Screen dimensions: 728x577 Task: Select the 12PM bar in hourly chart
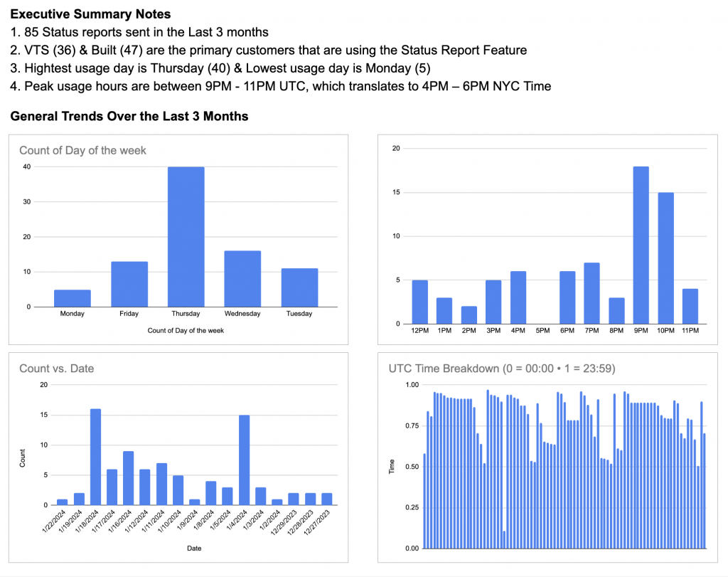419,302
